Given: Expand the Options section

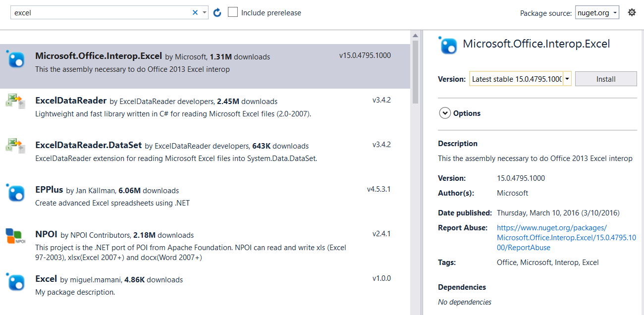Looking at the screenshot, I should coord(445,113).
